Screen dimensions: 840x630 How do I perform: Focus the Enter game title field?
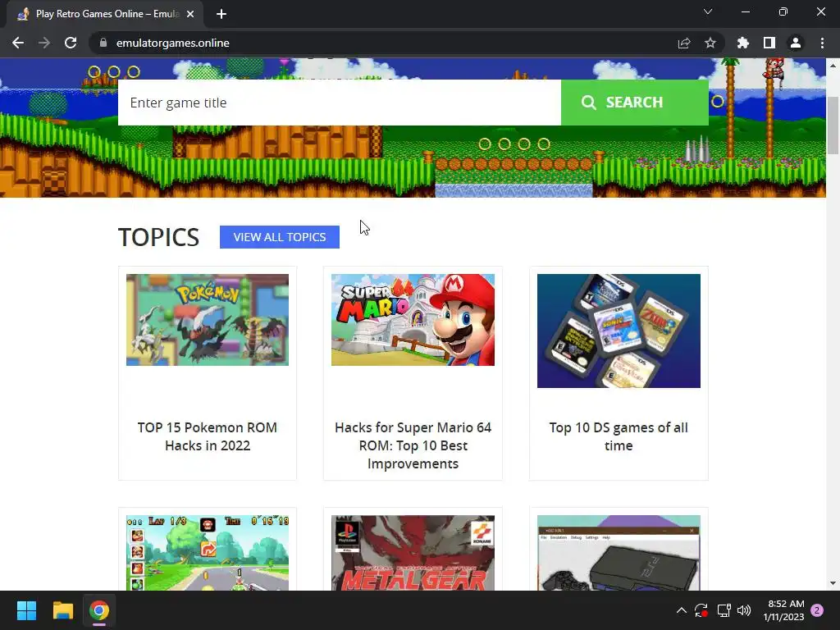click(x=340, y=103)
